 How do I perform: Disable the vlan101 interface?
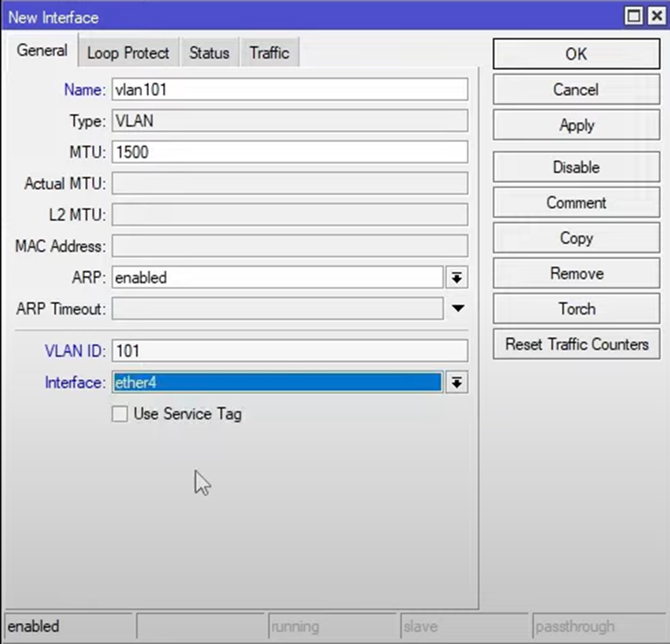pyautogui.click(x=576, y=167)
